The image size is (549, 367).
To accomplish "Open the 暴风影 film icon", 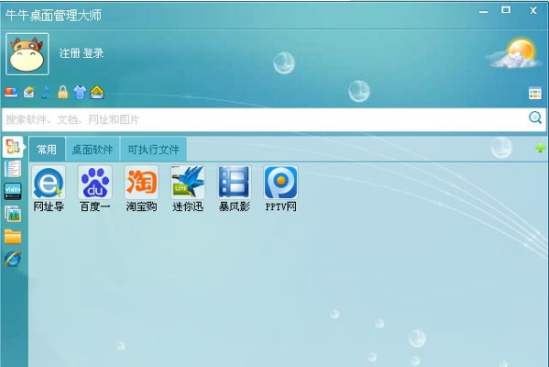I will point(234,182).
